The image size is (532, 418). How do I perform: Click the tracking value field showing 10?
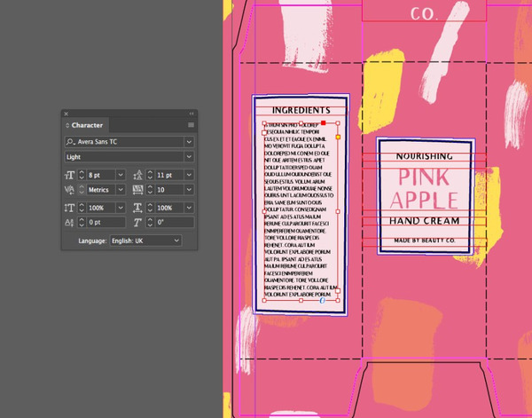(168, 190)
